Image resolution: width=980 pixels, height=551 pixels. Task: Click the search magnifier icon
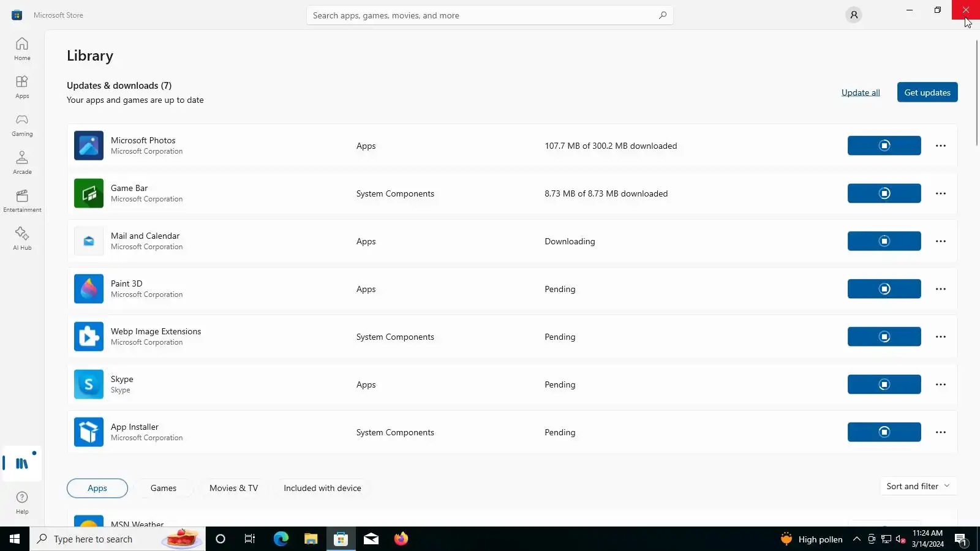point(663,15)
